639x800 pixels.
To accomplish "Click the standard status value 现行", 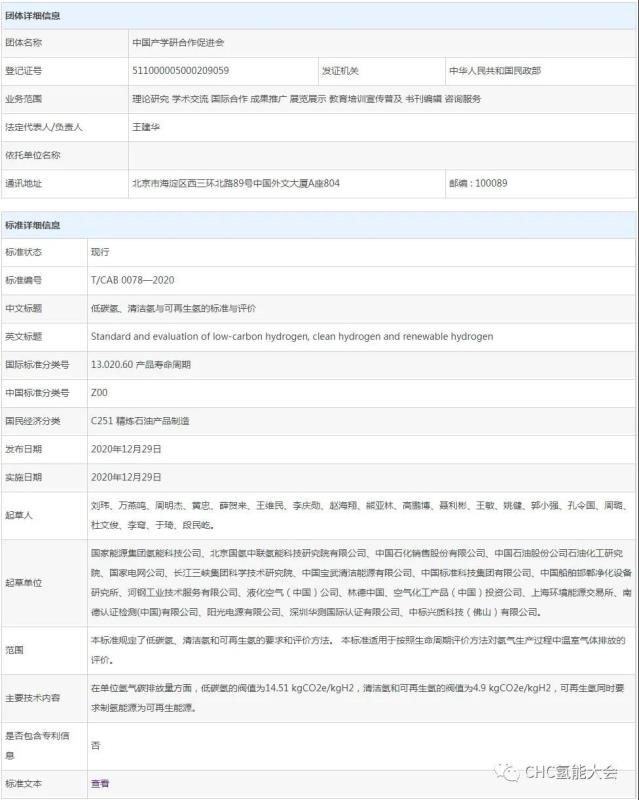I will click(x=100, y=253).
